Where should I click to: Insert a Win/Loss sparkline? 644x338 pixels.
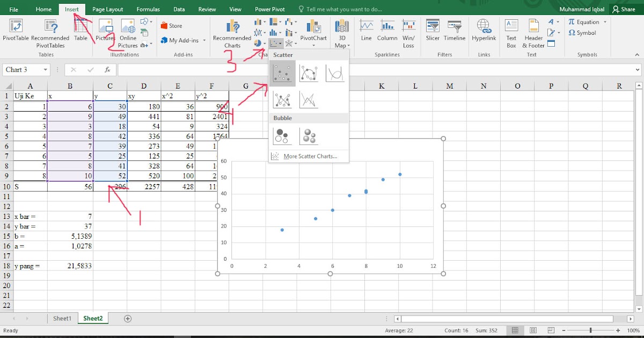pos(409,34)
